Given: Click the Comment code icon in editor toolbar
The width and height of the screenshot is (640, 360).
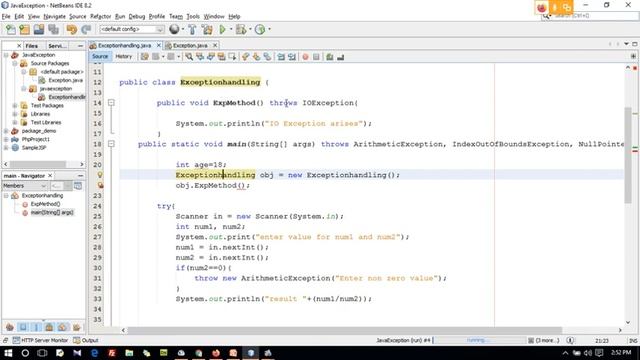Looking at the screenshot, I should point(330,57).
